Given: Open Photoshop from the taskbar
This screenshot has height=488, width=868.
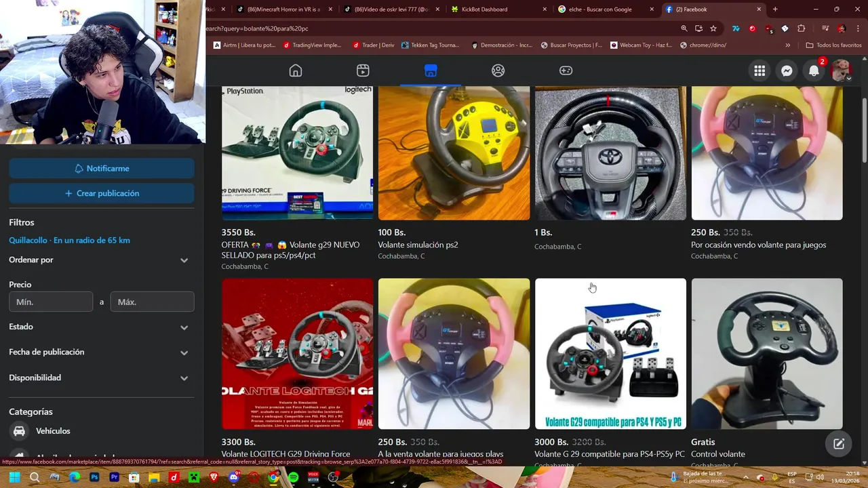Looking at the screenshot, I should pyautogui.click(x=94, y=477).
